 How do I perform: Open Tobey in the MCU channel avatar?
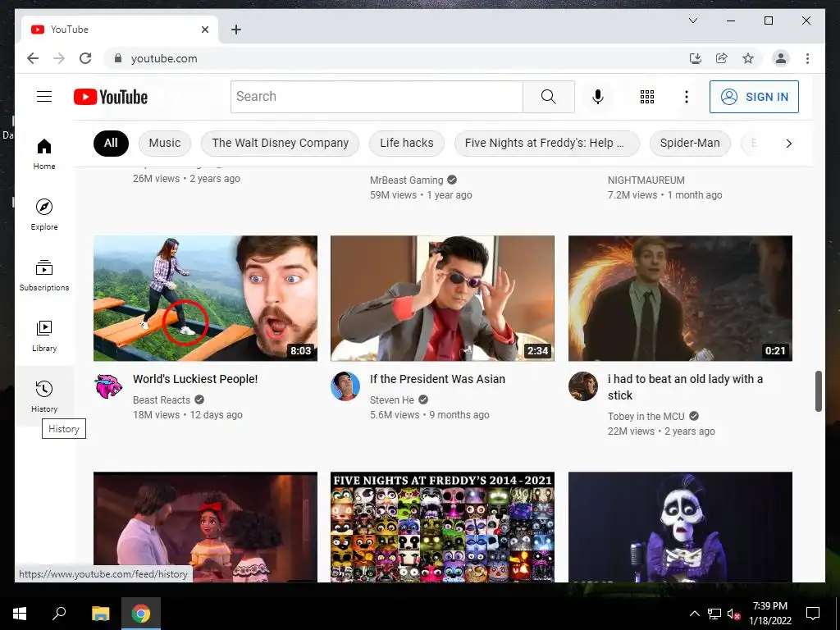(583, 386)
